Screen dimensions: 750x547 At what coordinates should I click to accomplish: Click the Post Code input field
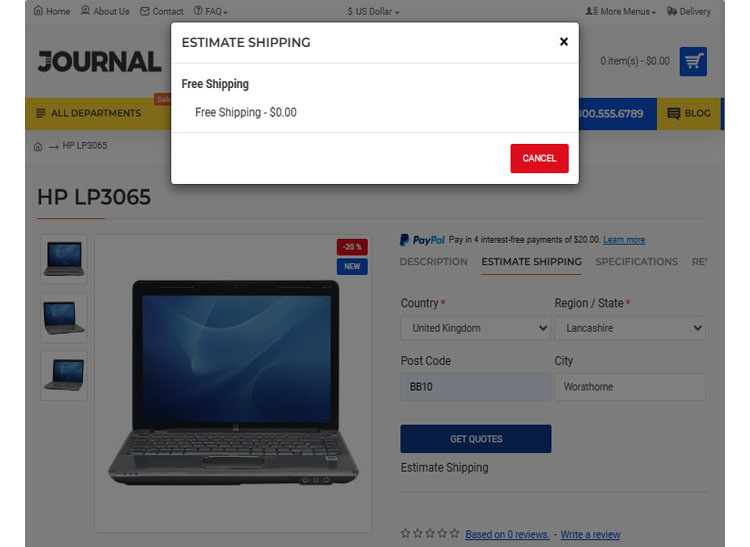pos(475,387)
